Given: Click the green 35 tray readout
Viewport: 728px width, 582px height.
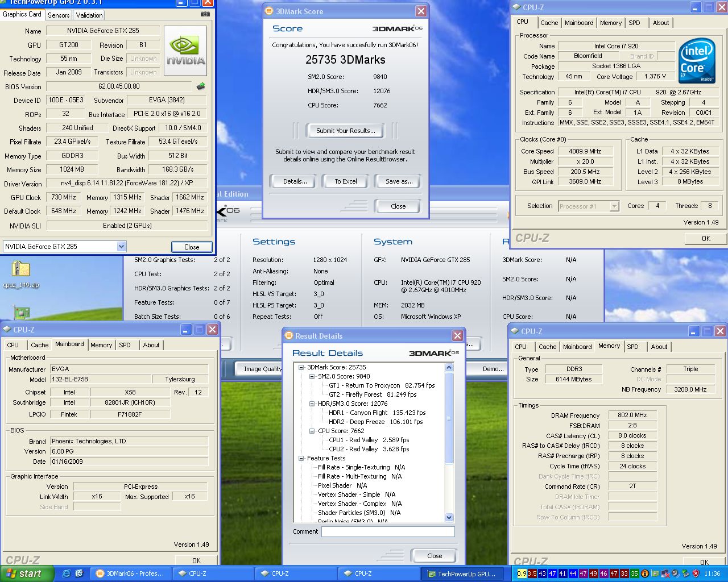Looking at the screenshot, I should point(634,573).
